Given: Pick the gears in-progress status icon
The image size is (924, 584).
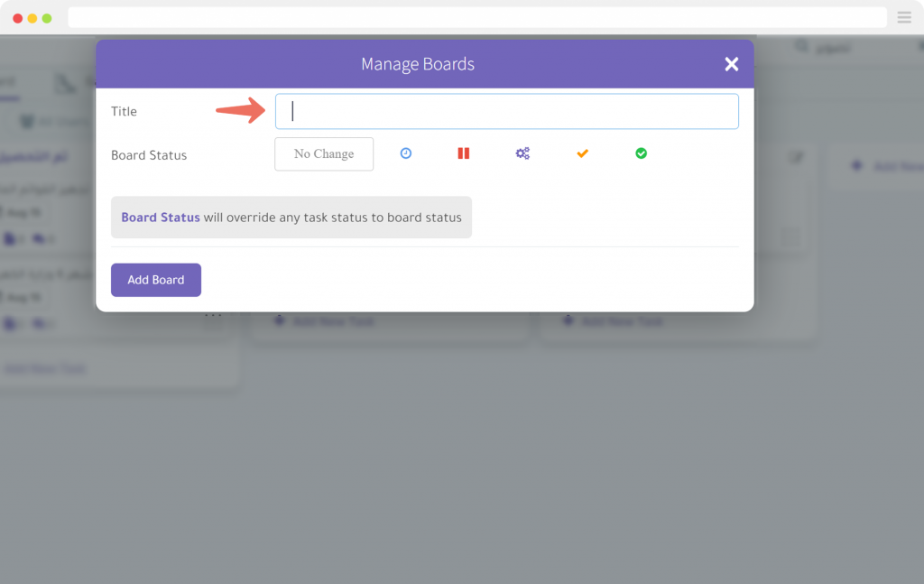Looking at the screenshot, I should tap(522, 153).
